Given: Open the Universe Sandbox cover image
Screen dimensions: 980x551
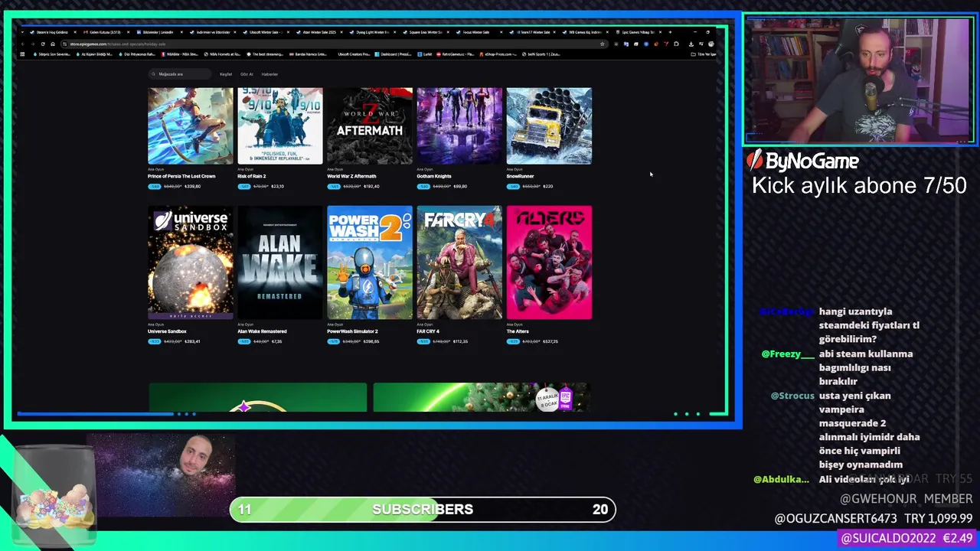Looking at the screenshot, I should click(x=191, y=262).
